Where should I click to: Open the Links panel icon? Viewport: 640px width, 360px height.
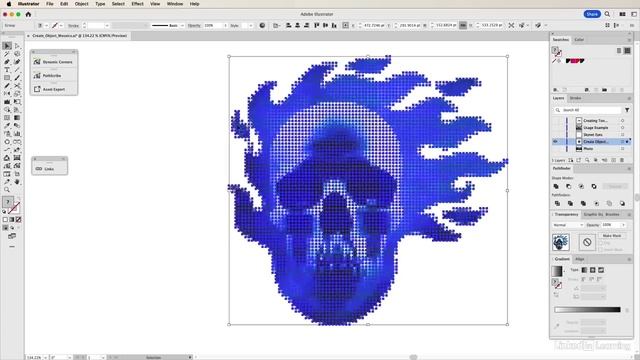click(x=39, y=169)
